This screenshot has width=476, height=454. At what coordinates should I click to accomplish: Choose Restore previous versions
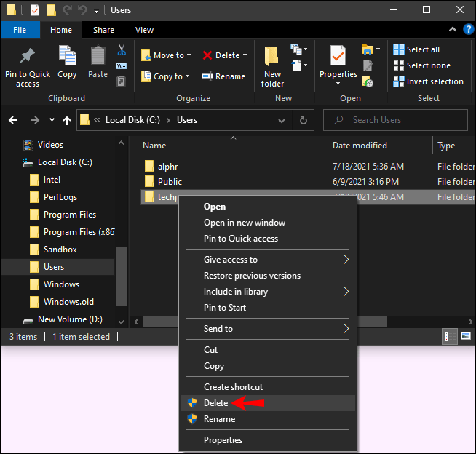click(x=267, y=276)
